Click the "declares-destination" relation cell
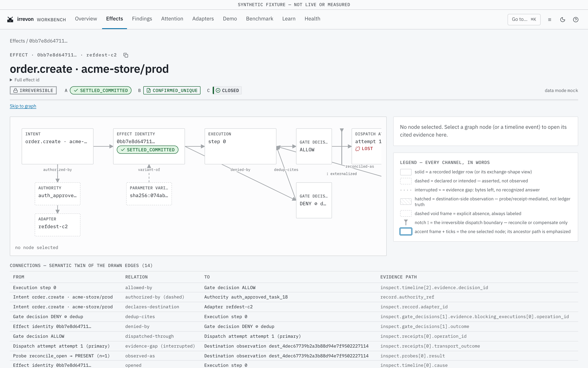The image size is (588, 368). click(152, 307)
